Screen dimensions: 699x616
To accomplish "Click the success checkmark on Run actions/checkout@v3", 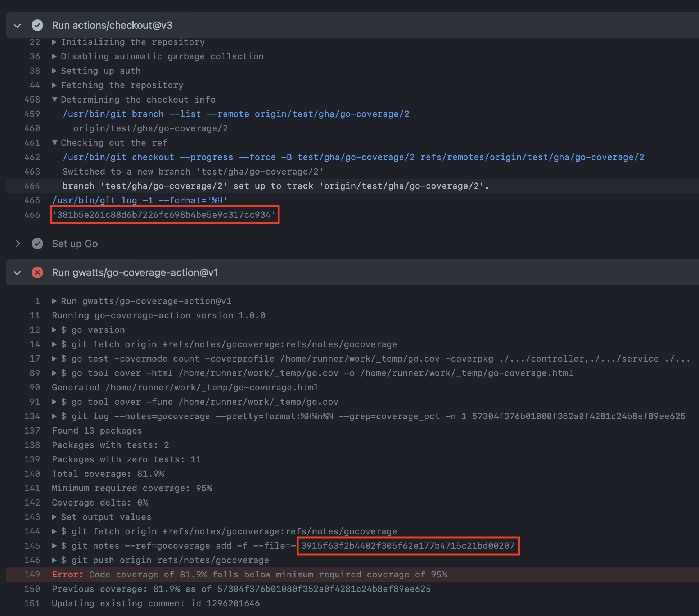I will click(37, 25).
